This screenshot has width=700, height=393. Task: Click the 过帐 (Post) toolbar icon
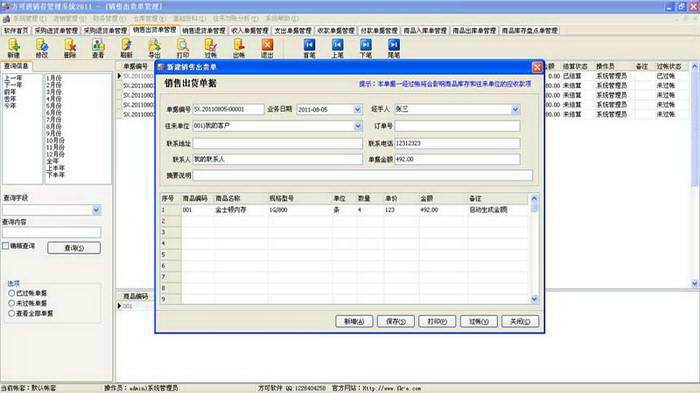tap(211, 48)
